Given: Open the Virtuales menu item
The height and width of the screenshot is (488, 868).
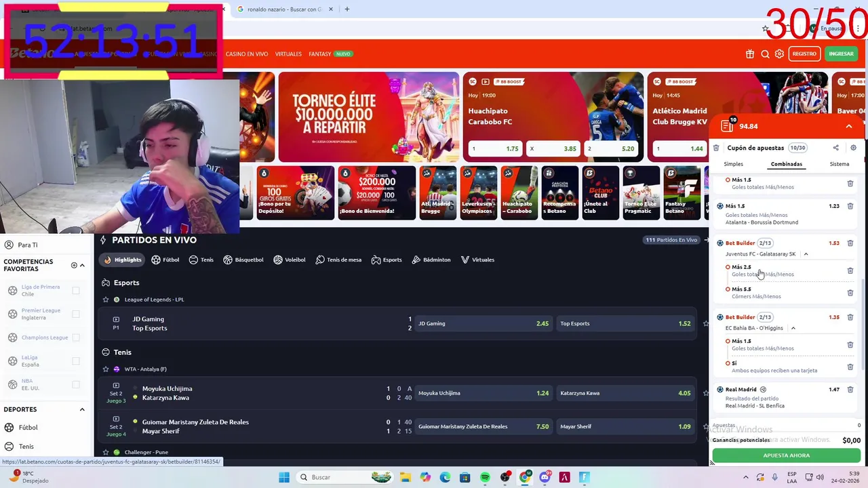Looking at the screenshot, I should [x=288, y=54].
